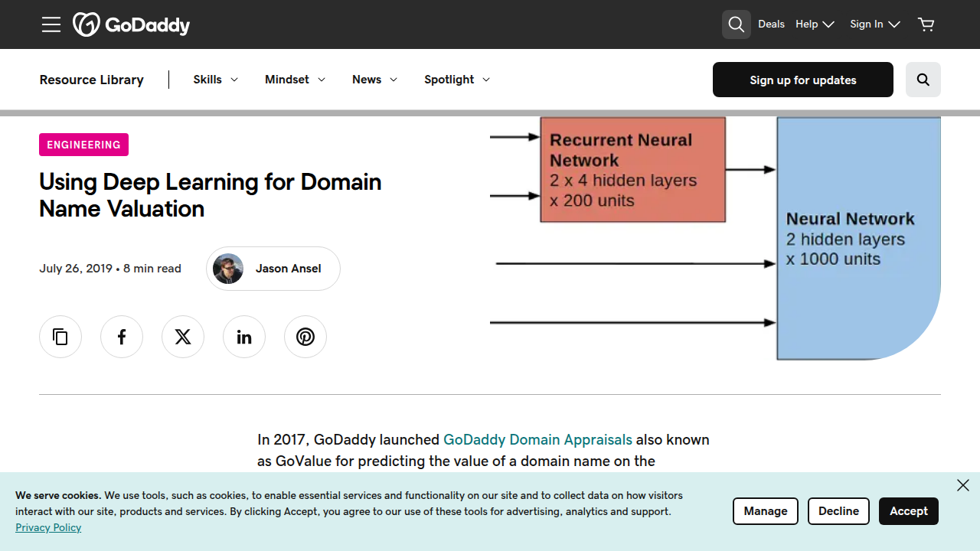
Task: Decline cookies
Action: (838, 511)
